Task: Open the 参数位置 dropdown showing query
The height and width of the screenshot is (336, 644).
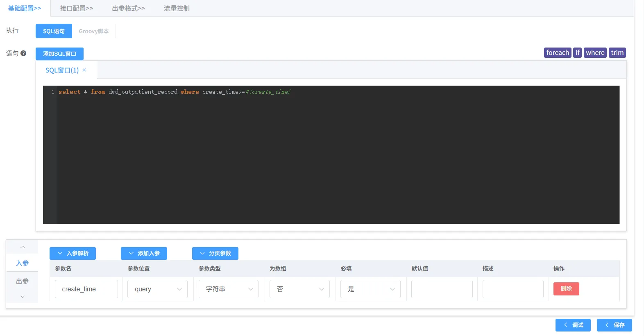Action: tap(157, 289)
